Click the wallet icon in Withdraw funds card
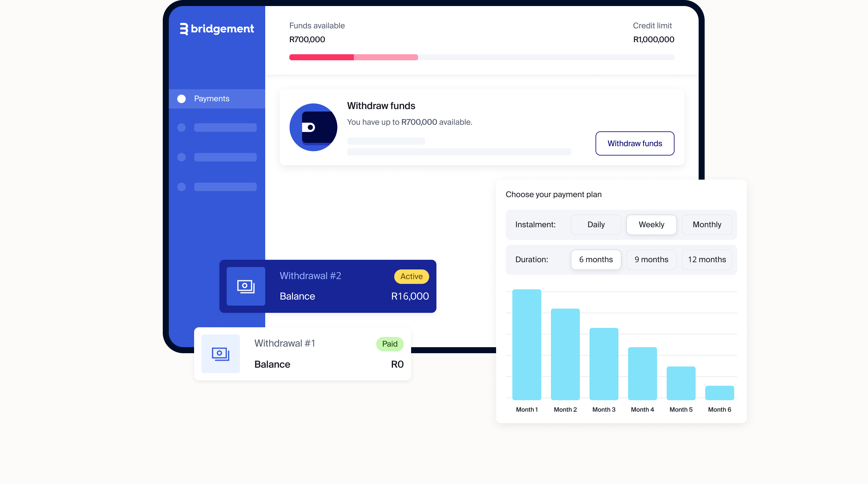The height and width of the screenshot is (484, 868). [313, 127]
